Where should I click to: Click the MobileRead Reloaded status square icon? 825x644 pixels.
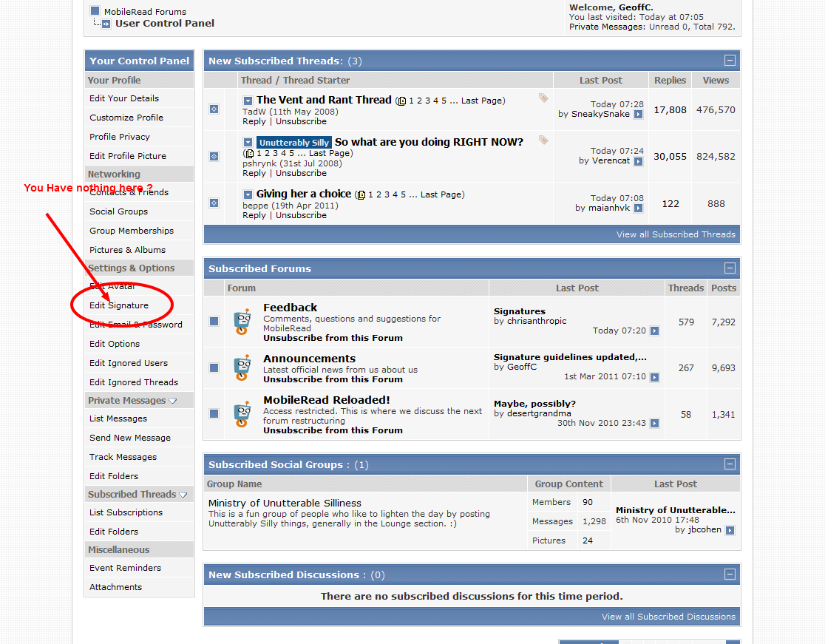tap(214, 413)
